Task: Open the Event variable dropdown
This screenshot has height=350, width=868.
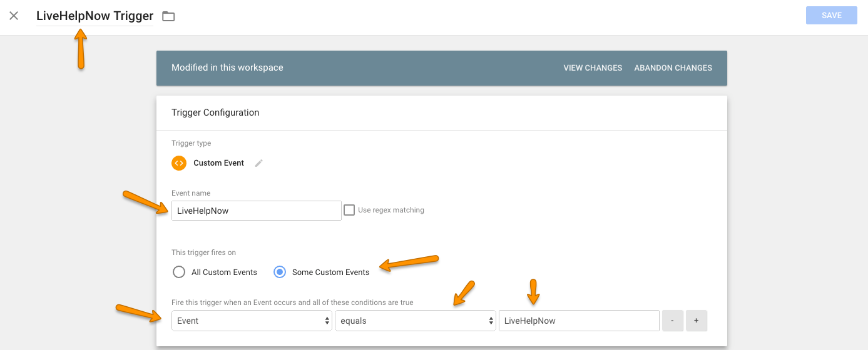Action: (252, 321)
